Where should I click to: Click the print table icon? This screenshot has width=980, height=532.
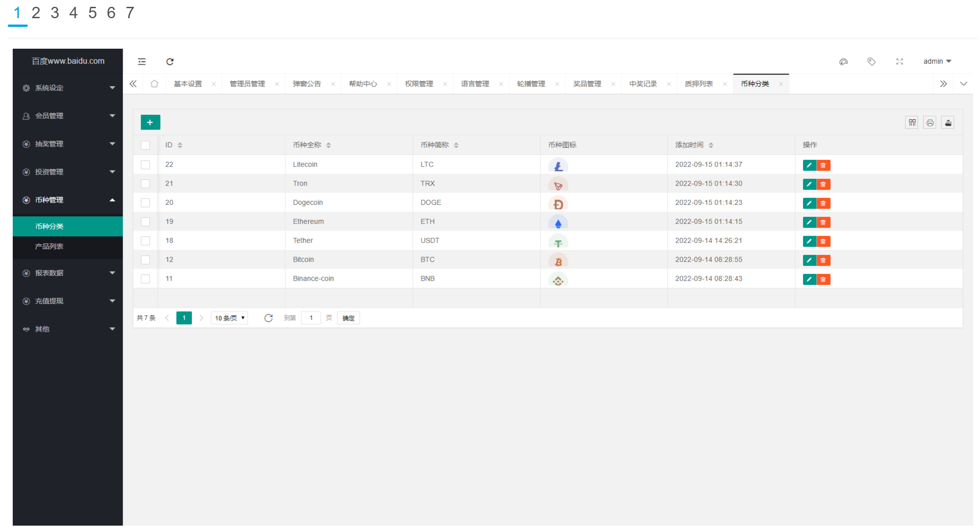click(x=929, y=122)
